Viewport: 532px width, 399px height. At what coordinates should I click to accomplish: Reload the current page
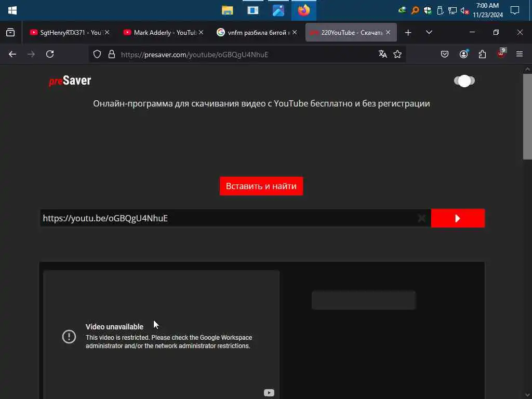click(50, 54)
